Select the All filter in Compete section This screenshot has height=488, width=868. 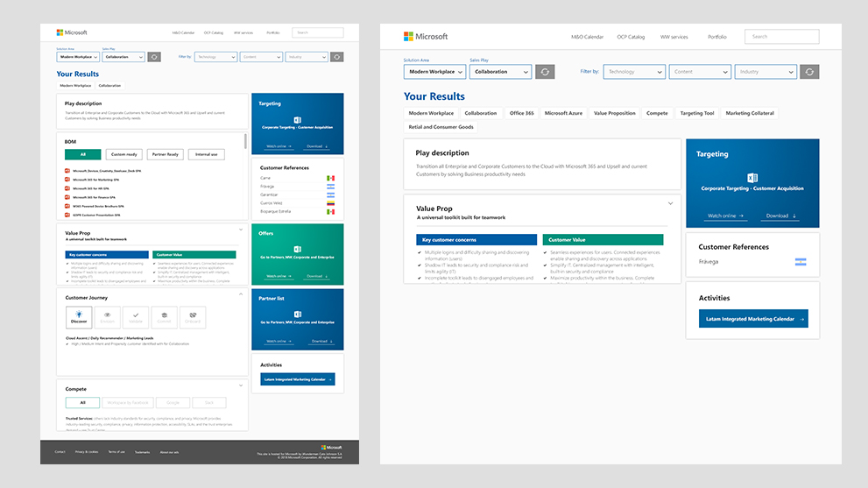tap(82, 403)
